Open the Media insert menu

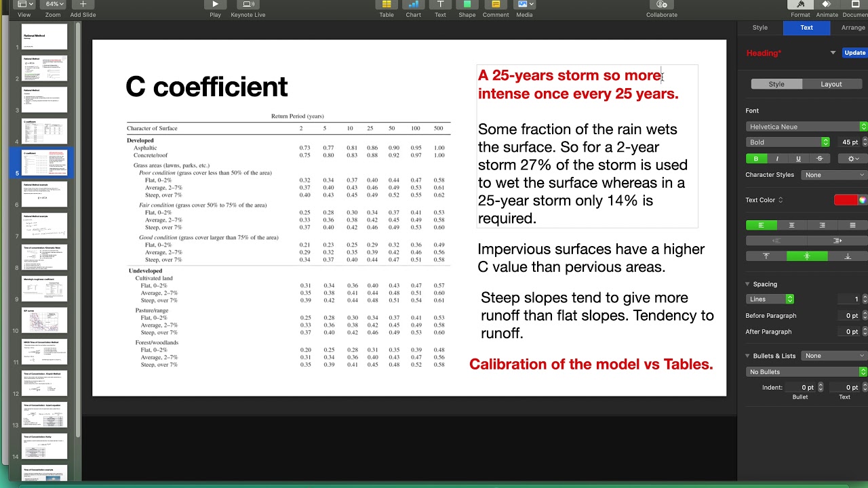[524, 4]
